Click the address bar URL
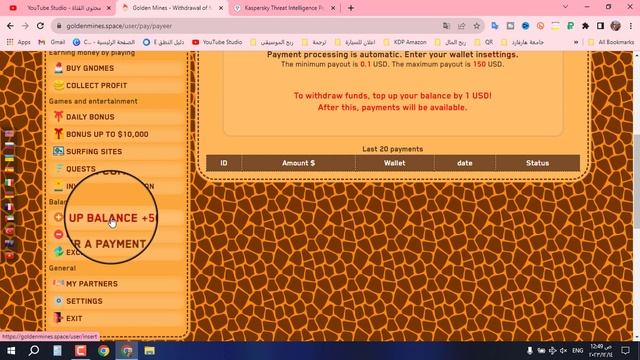The width and height of the screenshot is (640, 360). point(119,26)
